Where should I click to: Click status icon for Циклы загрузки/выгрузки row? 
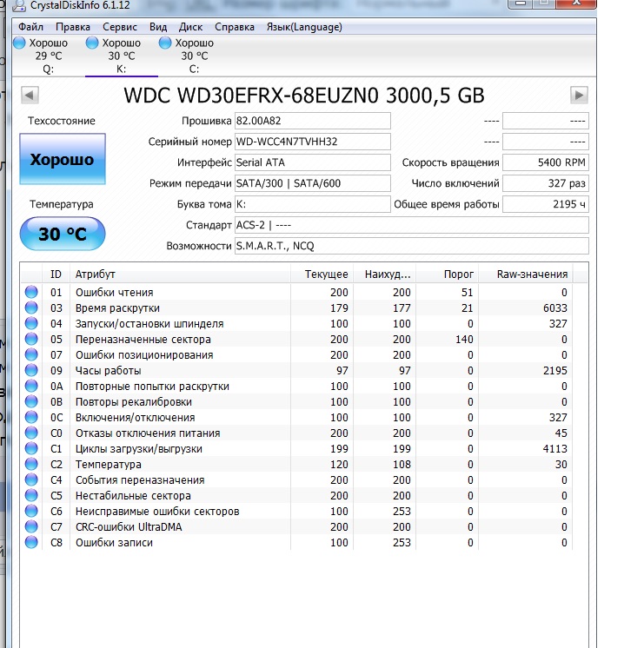click(31, 449)
